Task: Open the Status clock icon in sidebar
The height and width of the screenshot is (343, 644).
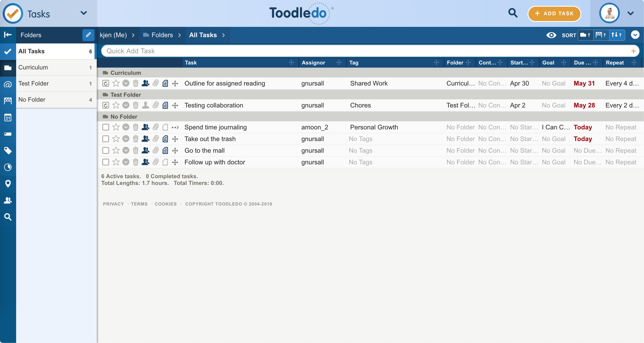Action: click(x=8, y=167)
